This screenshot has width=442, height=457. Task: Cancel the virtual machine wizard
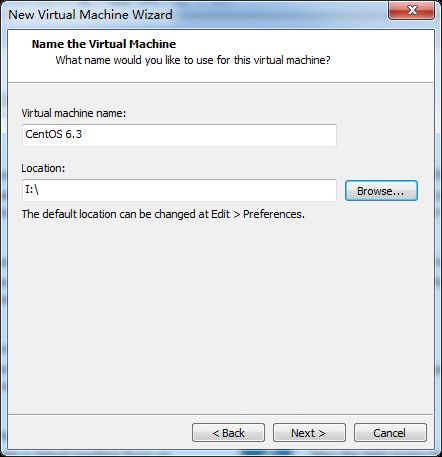click(x=390, y=433)
